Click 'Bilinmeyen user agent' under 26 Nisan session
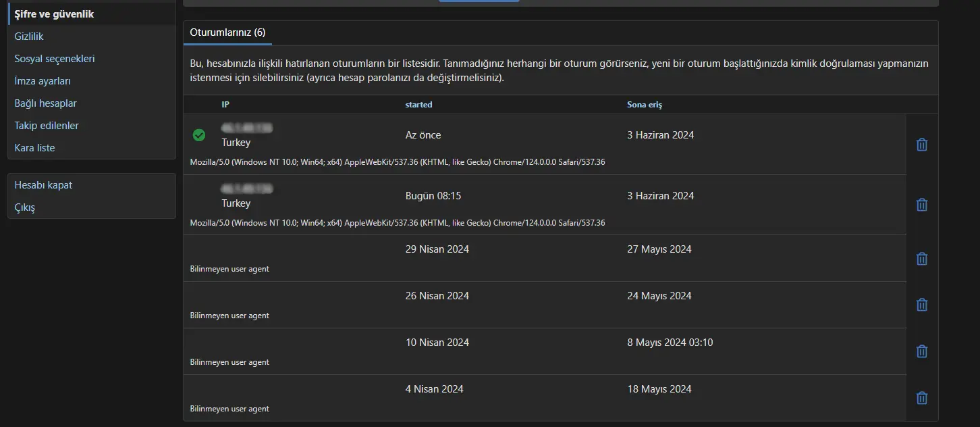The height and width of the screenshot is (427, 980). (229, 316)
